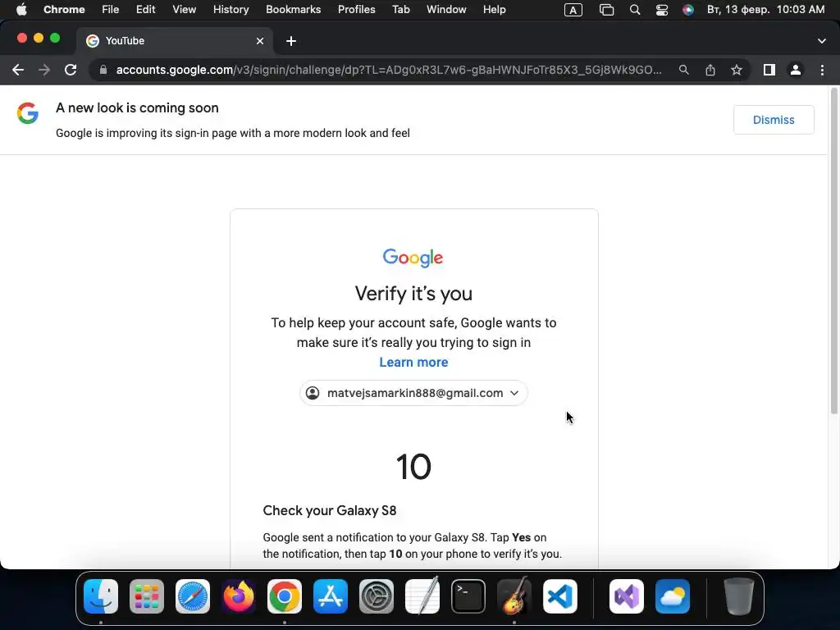Screen dimensions: 840x630
Task: Close the YouTube tab
Action: pos(260,41)
